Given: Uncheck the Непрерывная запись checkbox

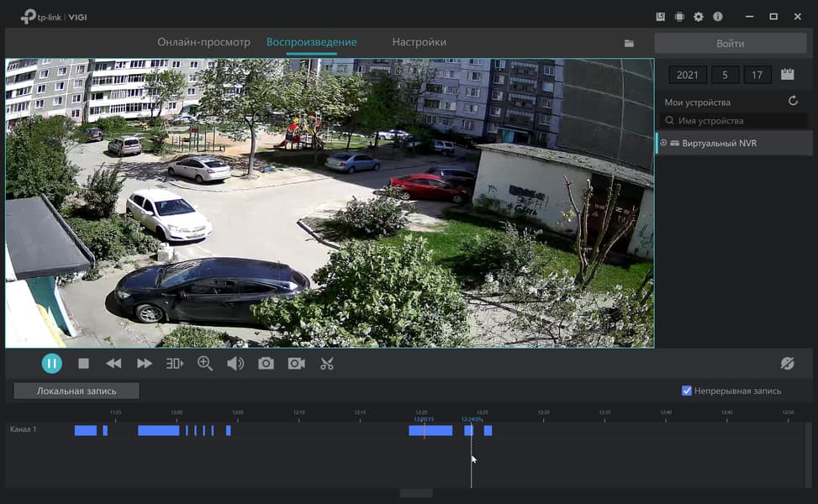Looking at the screenshot, I should click(687, 391).
